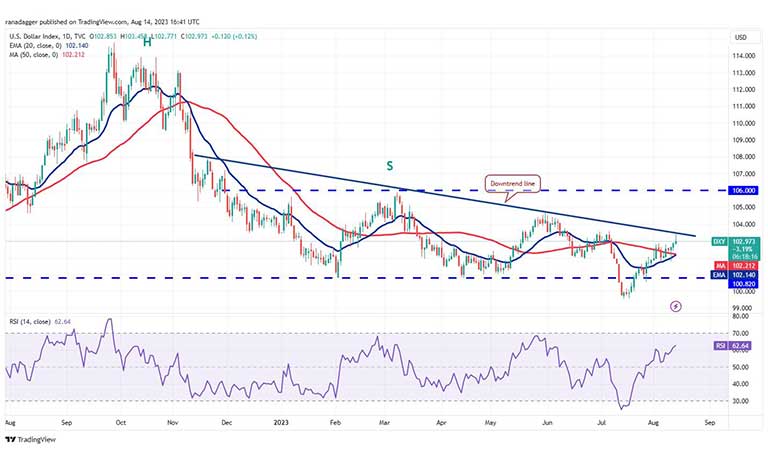Click the May label on time axis

coord(491,422)
